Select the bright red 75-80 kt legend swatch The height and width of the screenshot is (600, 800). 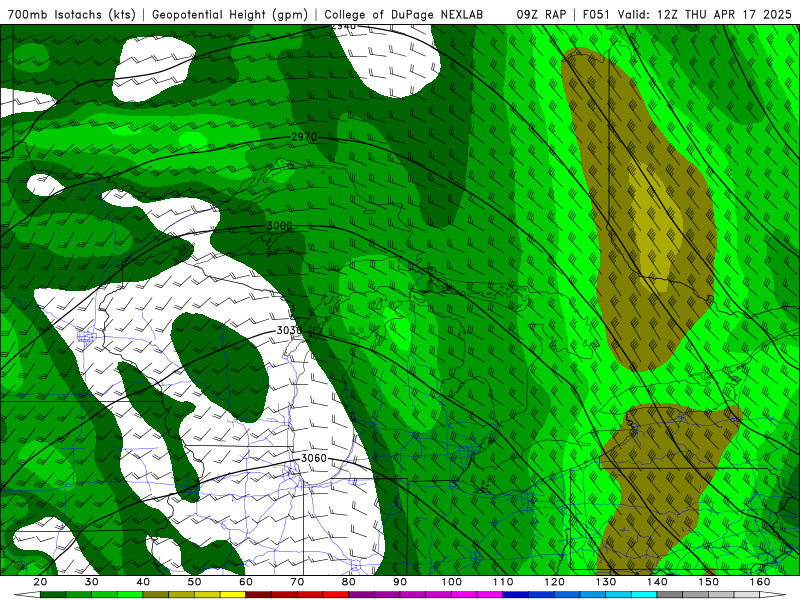pyautogui.click(x=336, y=595)
